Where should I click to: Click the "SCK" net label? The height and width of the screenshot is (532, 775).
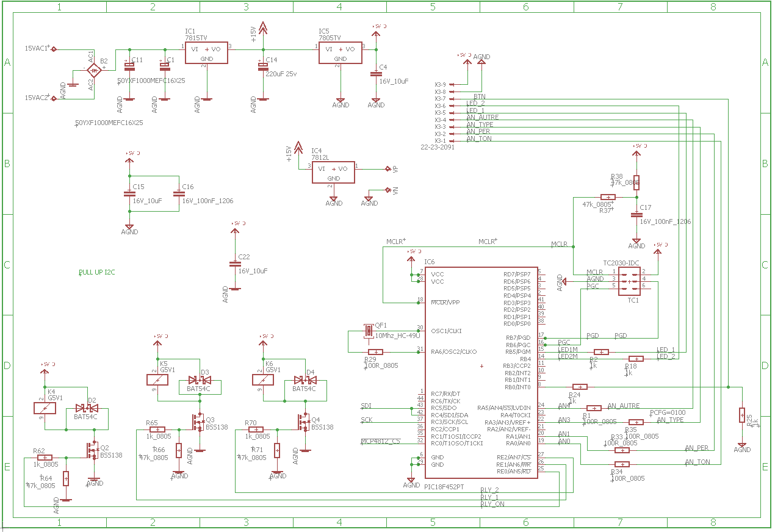[x=367, y=420]
